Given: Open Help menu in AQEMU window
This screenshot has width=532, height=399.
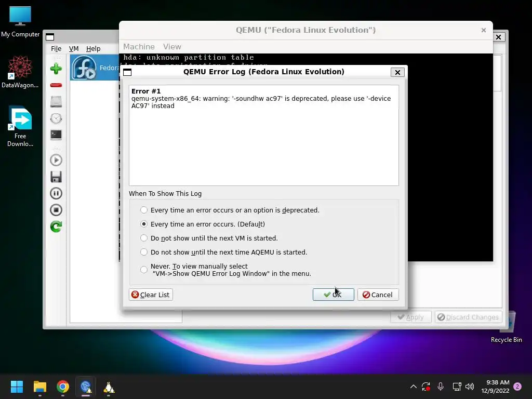Looking at the screenshot, I should [x=94, y=48].
